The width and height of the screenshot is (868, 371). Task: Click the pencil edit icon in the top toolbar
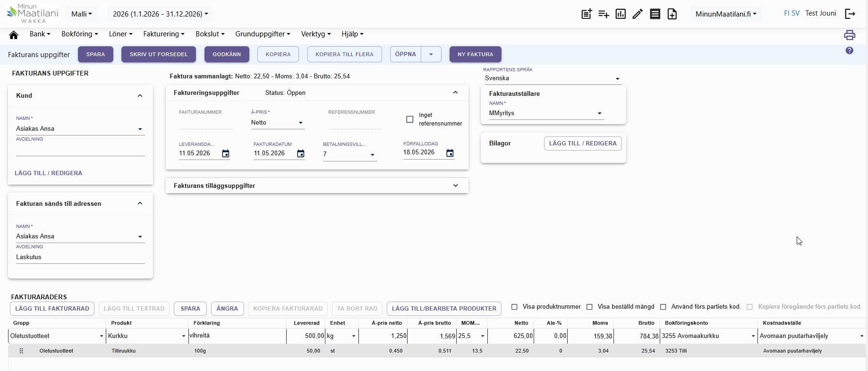pyautogui.click(x=638, y=14)
